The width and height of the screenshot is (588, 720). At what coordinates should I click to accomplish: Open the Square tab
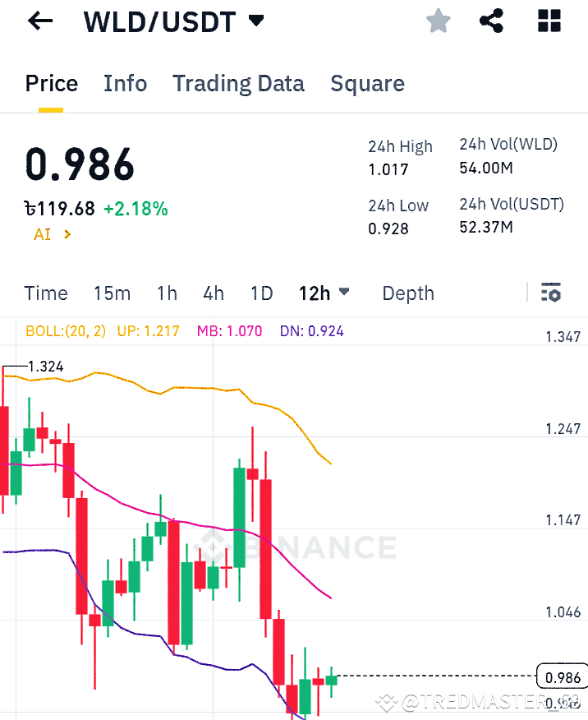point(367,83)
